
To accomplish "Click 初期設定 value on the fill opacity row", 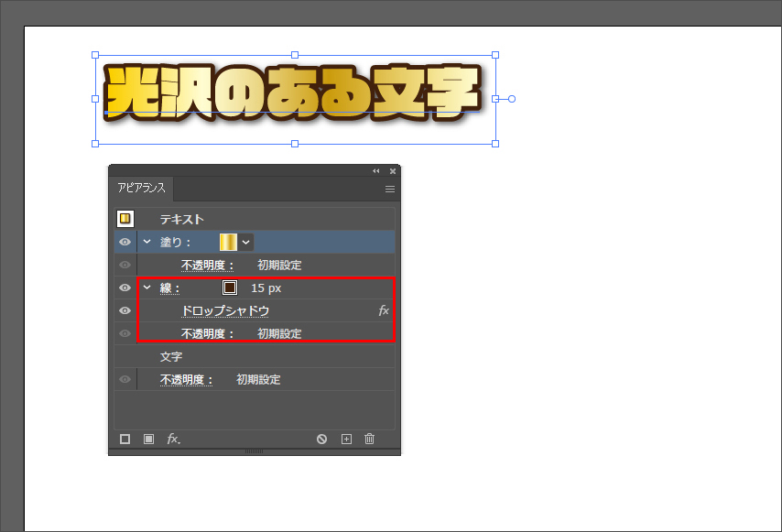I will (x=279, y=265).
